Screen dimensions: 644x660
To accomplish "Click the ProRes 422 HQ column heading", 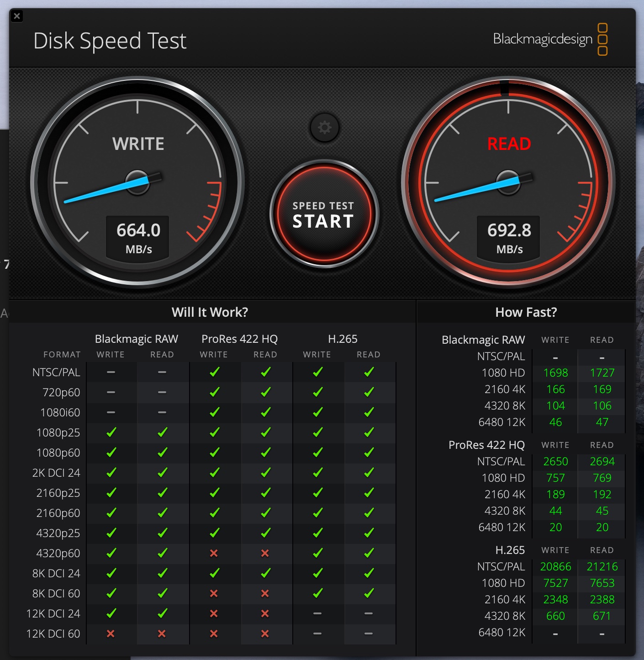I will (239, 339).
